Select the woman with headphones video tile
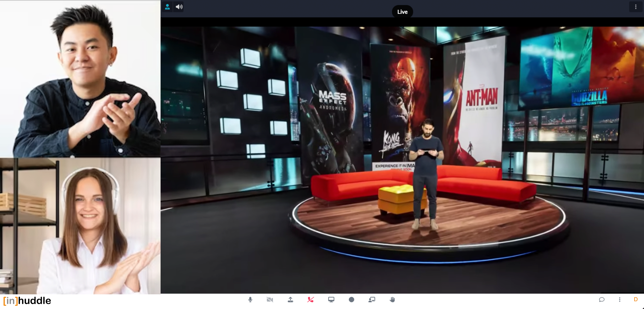The height and width of the screenshot is (309, 644). point(80,226)
